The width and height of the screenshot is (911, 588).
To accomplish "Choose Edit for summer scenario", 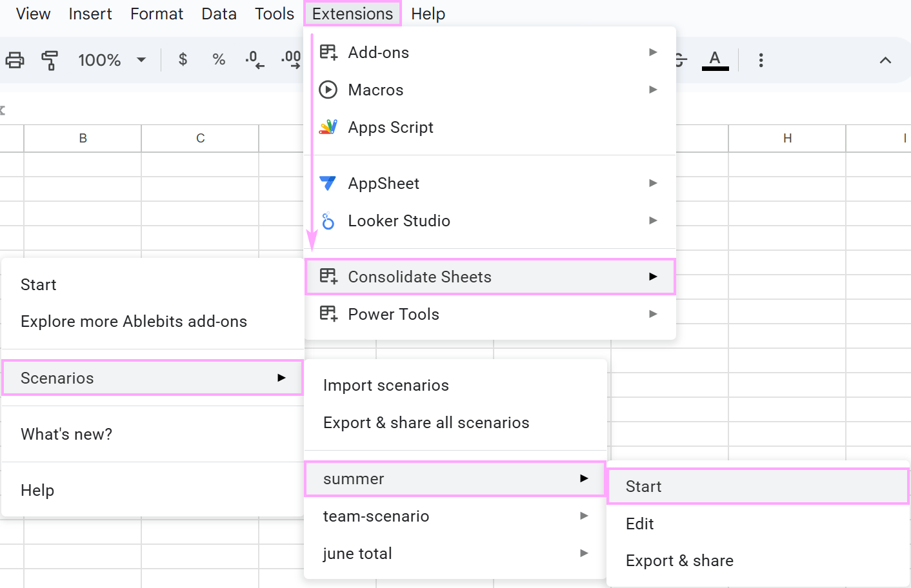I will [758, 524].
